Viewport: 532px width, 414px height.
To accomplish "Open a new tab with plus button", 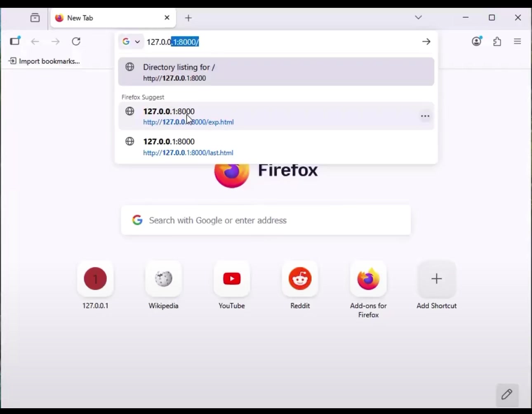I will click(188, 18).
